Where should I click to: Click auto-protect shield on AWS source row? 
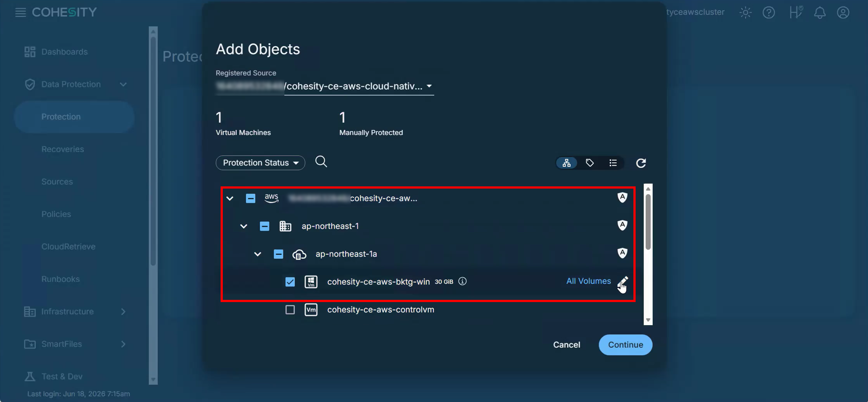coord(622,197)
